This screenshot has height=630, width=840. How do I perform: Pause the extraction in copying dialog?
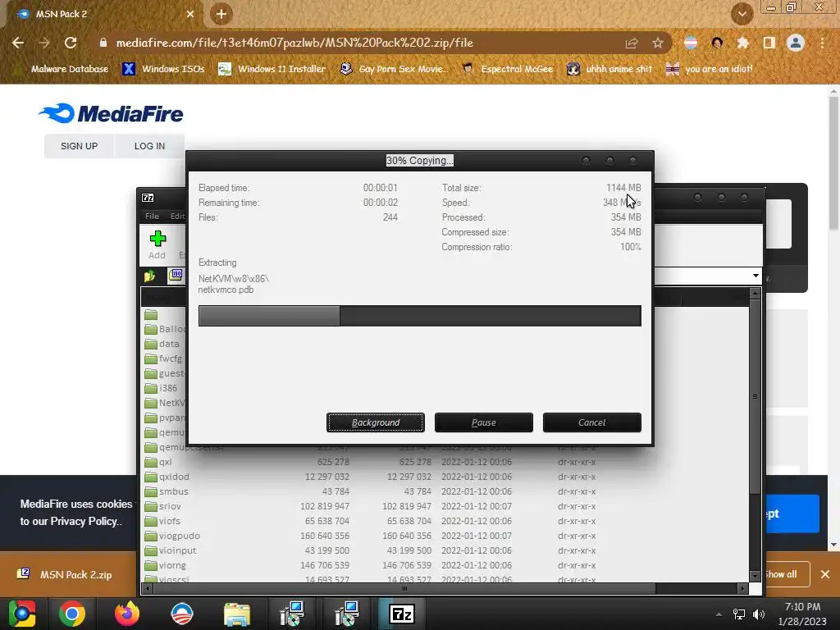pos(484,422)
